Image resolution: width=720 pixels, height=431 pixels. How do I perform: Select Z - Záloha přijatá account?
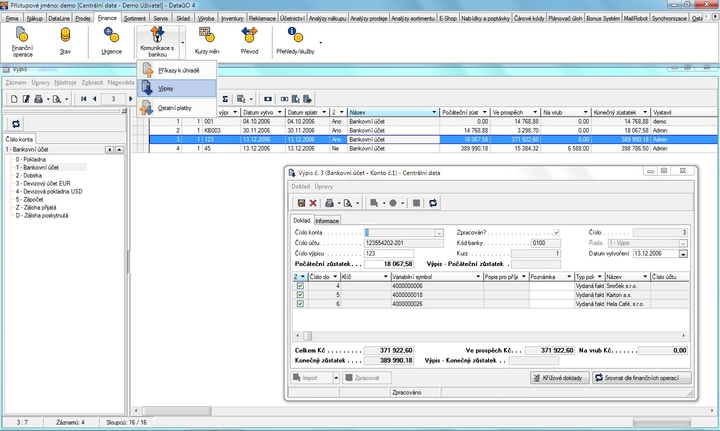[36, 207]
